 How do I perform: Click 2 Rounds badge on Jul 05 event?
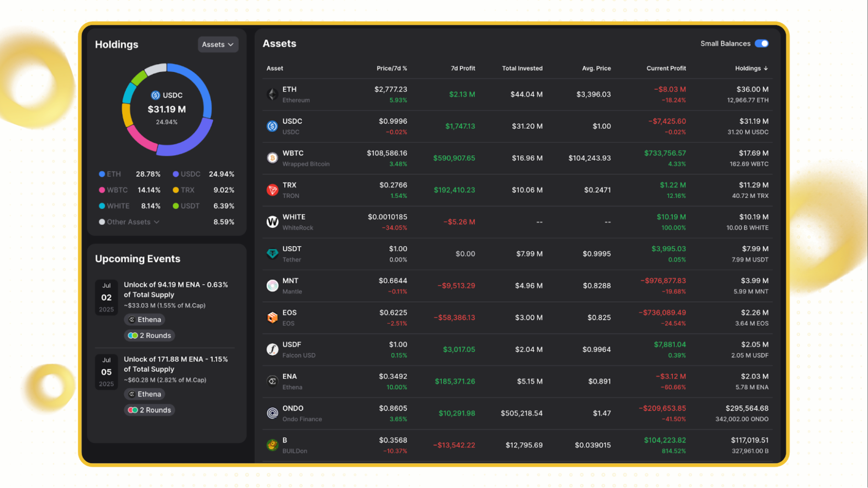pyautogui.click(x=149, y=410)
